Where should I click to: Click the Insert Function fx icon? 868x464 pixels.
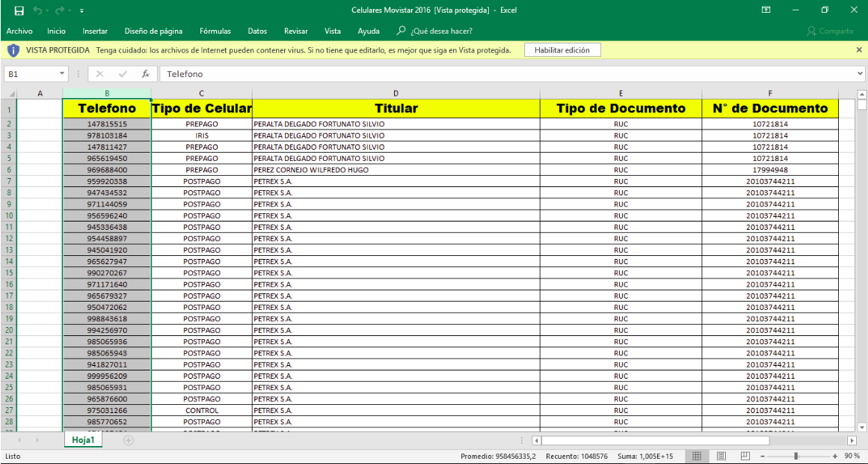pyautogui.click(x=146, y=74)
